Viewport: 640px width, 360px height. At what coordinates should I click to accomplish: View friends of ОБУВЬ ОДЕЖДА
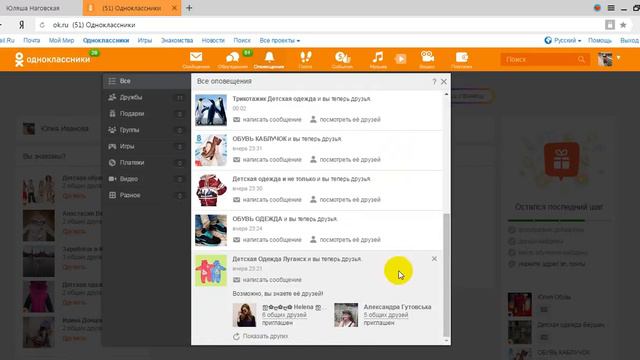[x=345, y=240]
